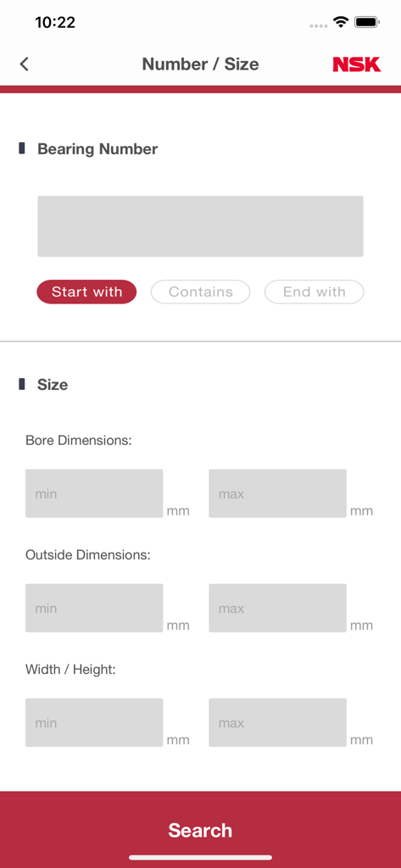This screenshot has height=868, width=401.
Task: Focus the Outside Dimensions min field
Action: pyautogui.click(x=94, y=608)
